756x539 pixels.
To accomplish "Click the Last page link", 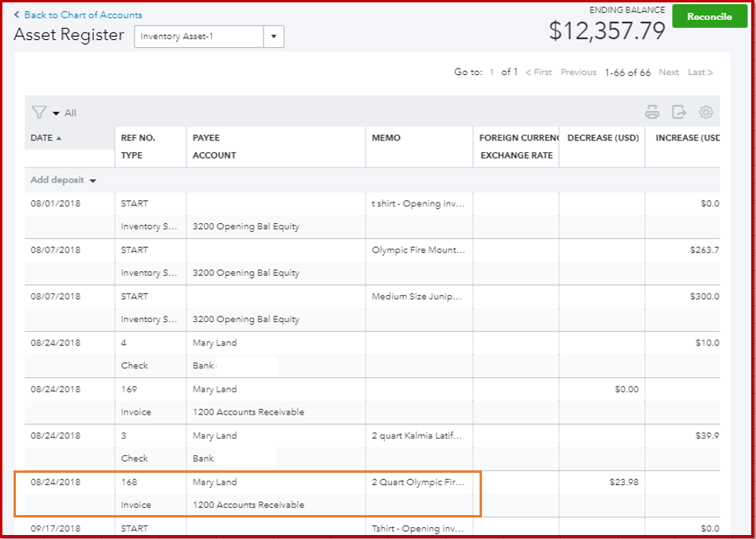I will click(x=700, y=73).
